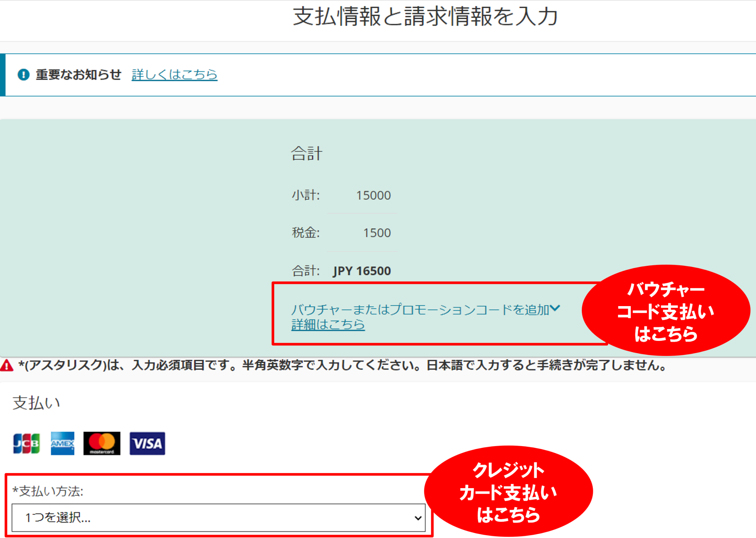This screenshot has width=756, height=538.
Task: Open the 支払い方法 dropdown
Action: coord(218,518)
